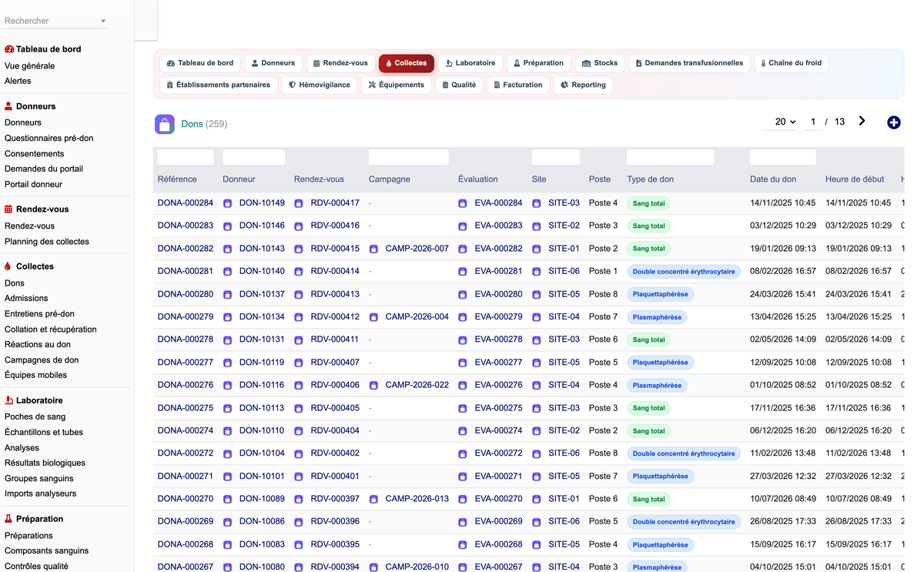Click campaign icon beside CAMP-2026-004

(x=373, y=317)
